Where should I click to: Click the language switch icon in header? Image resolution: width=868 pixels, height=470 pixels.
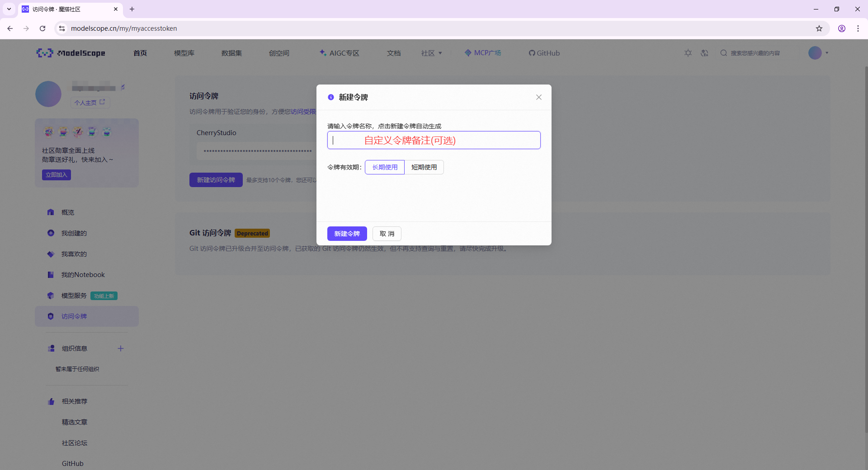(704, 53)
